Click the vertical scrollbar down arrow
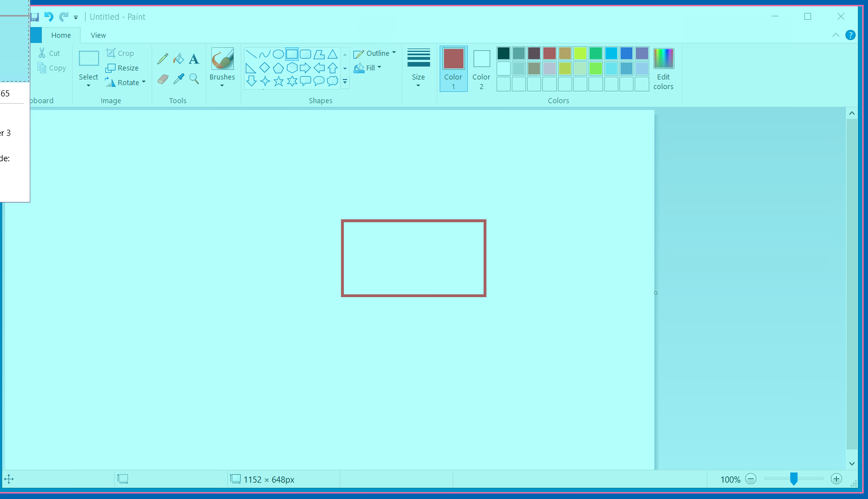This screenshot has height=499, width=868. pyautogui.click(x=852, y=464)
